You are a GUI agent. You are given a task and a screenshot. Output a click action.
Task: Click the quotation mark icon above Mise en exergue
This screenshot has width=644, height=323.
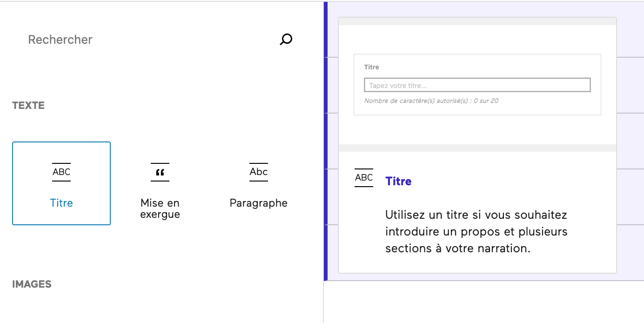(x=160, y=172)
